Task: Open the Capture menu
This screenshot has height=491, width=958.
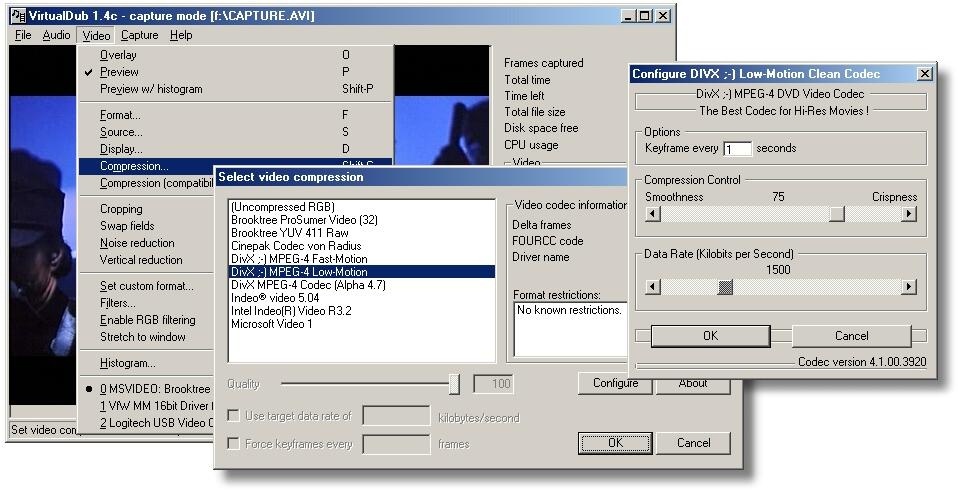Action: (x=139, y=35)
